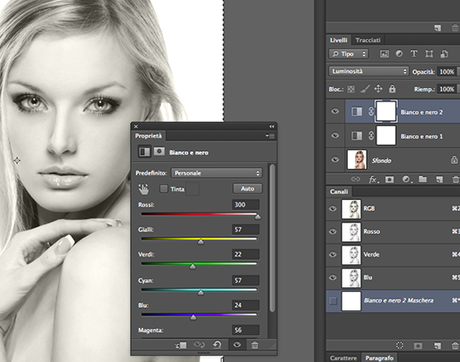Switch to the Tracciati tab
460x362 pixels.
click(x=368, y=40)
